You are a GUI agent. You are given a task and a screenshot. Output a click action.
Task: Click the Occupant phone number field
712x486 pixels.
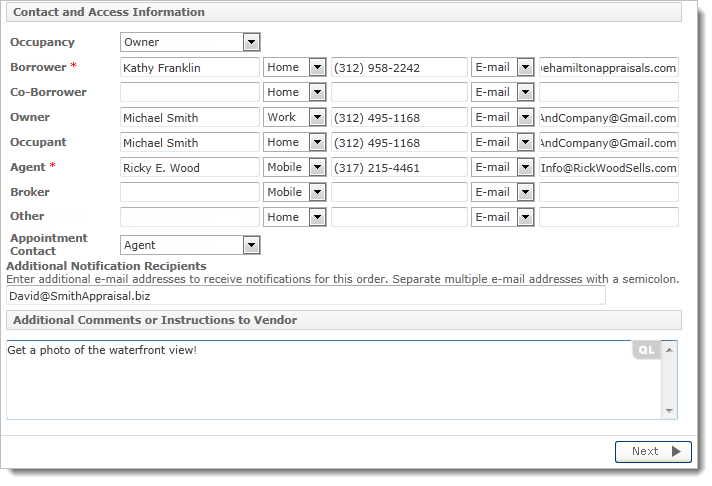(399, 142)
